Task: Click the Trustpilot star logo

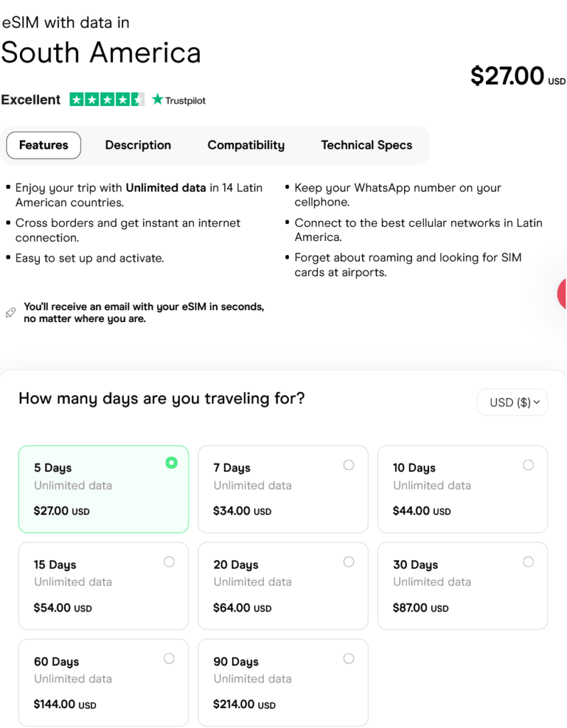Action: click(158, 100)
